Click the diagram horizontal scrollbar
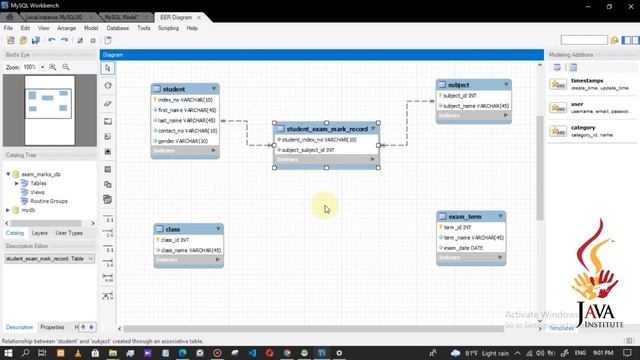 (x=313, y=329)
